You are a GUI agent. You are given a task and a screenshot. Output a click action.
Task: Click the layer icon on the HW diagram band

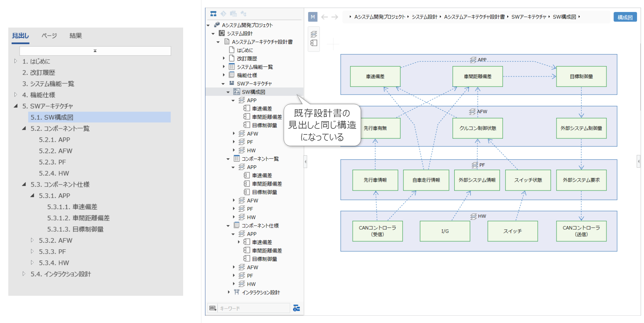pos(473,216)
